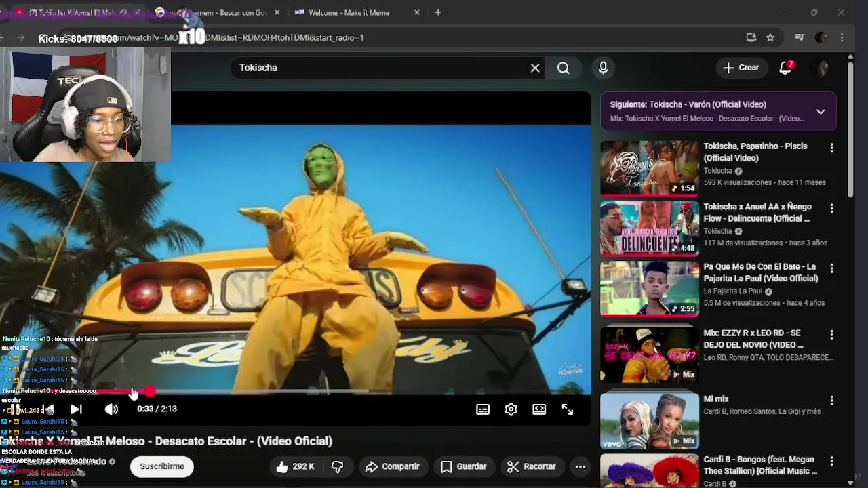
Task: Open the EZZY R x LEO RD thumbnail
Action: click(650, 355)
